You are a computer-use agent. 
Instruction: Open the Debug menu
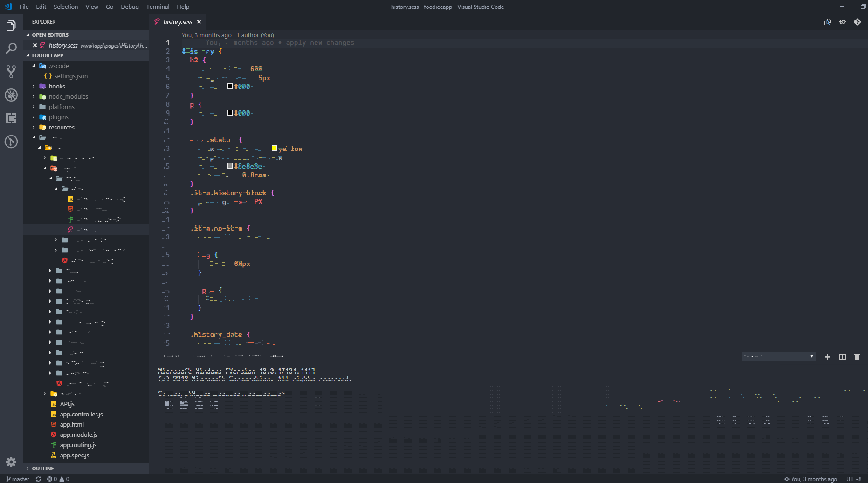[x=130, y=7]
